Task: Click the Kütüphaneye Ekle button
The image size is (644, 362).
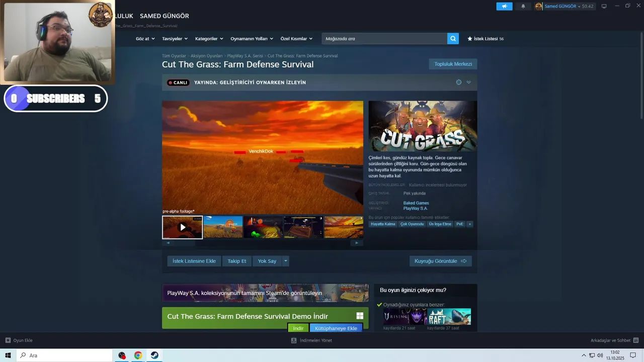Action: [x=336, y=328]
